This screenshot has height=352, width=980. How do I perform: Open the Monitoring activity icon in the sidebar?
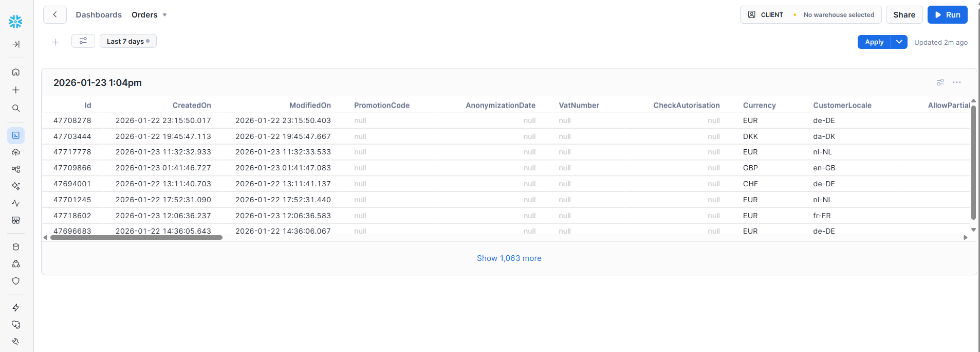[16, 203]
